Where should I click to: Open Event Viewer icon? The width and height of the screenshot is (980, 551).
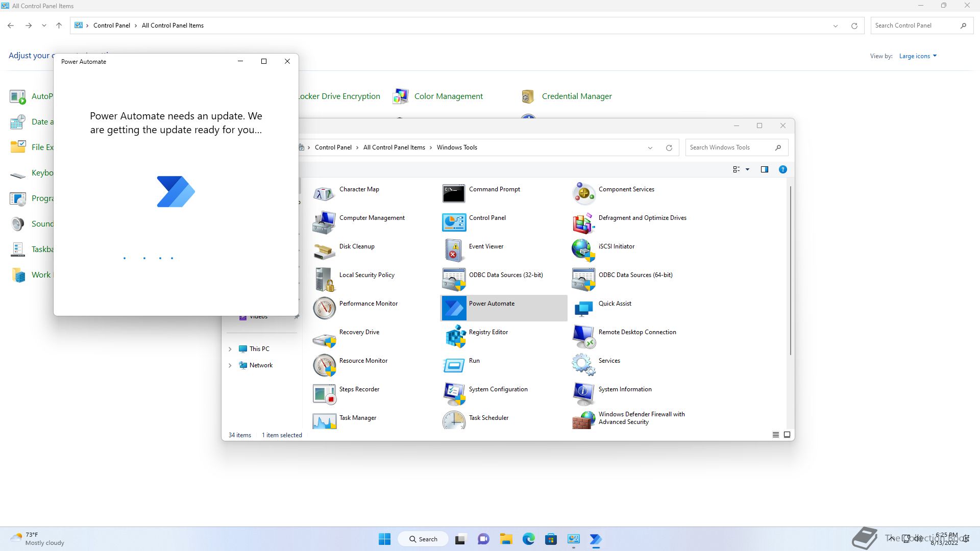pyautogui.click(x=454, y=251)
